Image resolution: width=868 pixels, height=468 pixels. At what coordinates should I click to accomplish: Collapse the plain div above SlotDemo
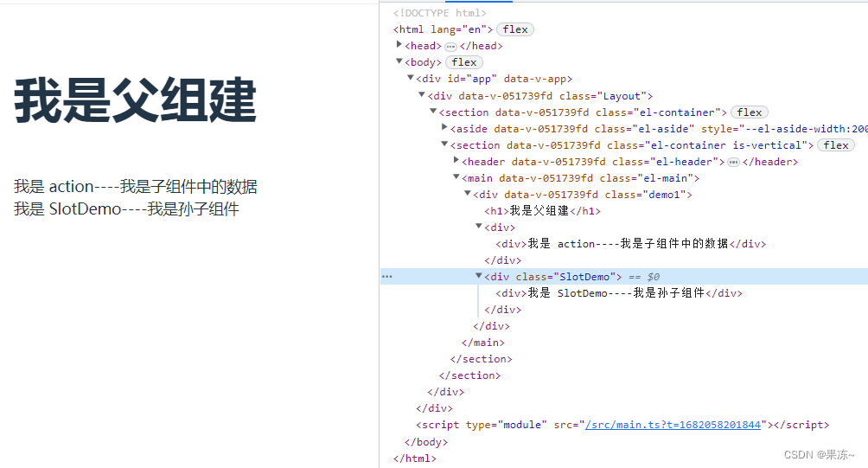click(479, 227)
